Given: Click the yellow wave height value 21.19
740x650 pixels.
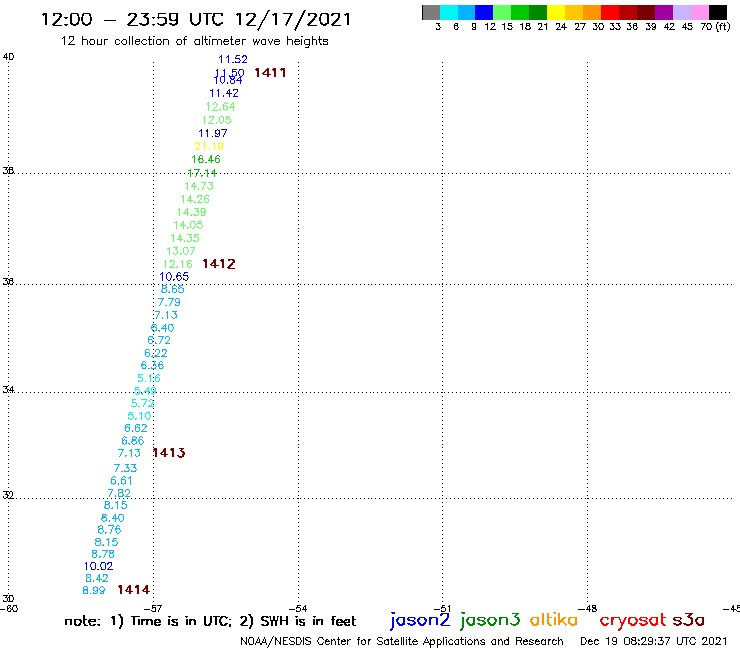Looking at the screenshot, I should pyautogui.click(x=209, y=146).
